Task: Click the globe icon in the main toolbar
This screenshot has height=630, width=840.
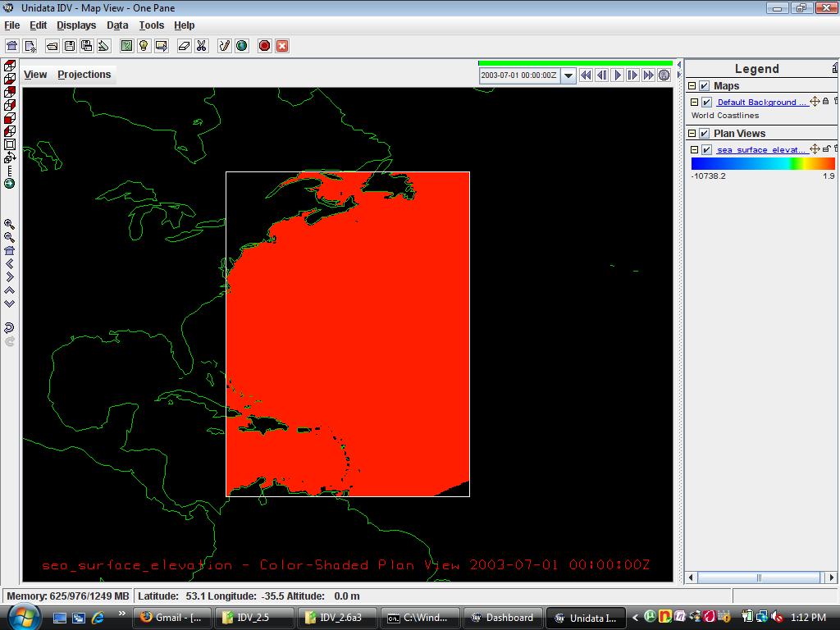Action: pos(242,46)
